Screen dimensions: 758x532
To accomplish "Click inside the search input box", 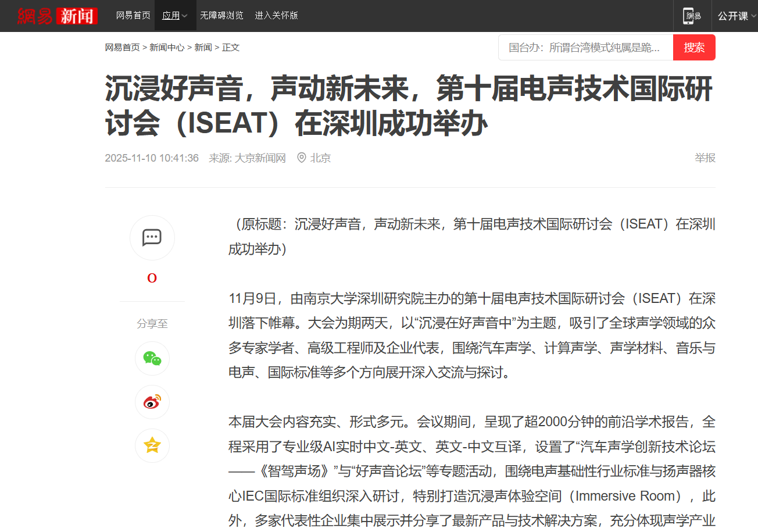I will pyautogui.click(x=581, y=47).
